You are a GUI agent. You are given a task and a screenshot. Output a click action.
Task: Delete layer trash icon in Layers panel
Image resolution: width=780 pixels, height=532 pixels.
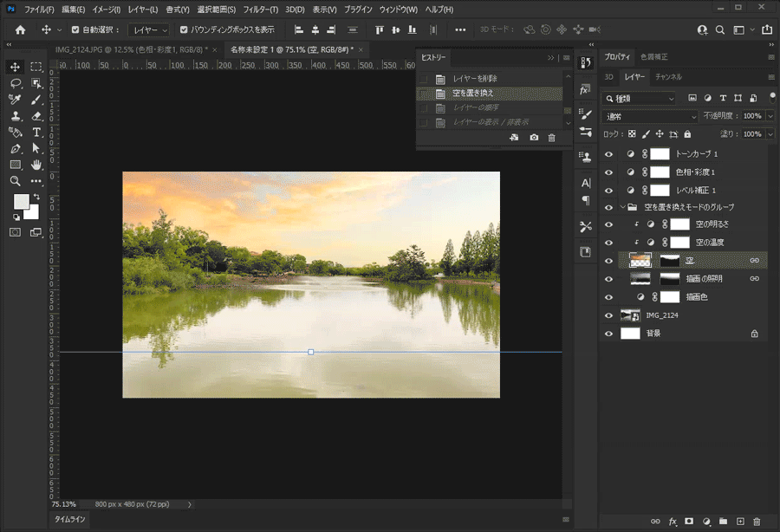click(757, 521)
